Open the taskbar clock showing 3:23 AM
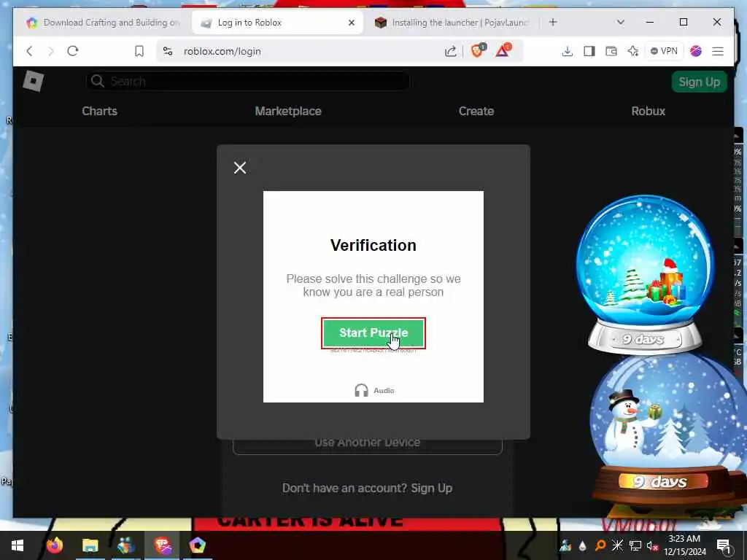The width and height of the screenshot is (747, 560). click(x=684, y=545)
